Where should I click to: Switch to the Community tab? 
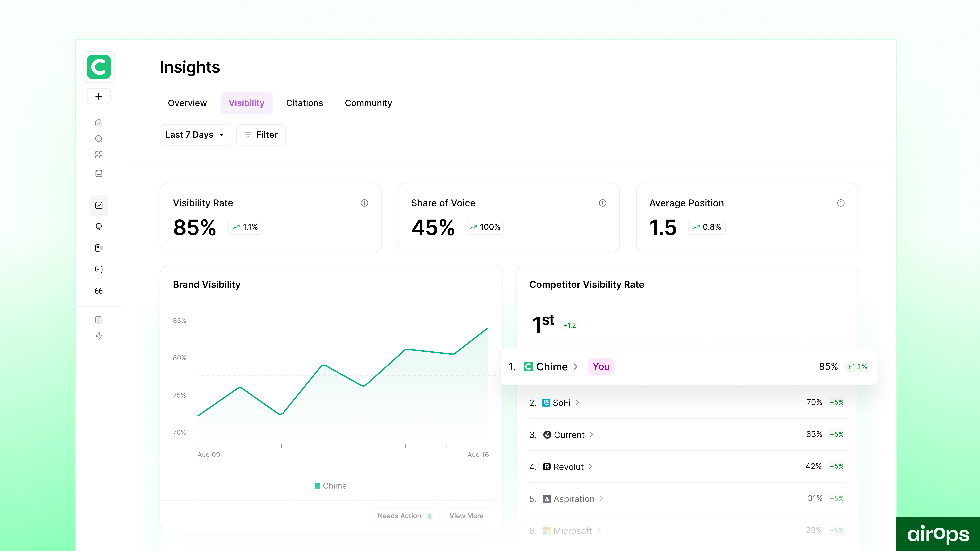click(368, 103)
